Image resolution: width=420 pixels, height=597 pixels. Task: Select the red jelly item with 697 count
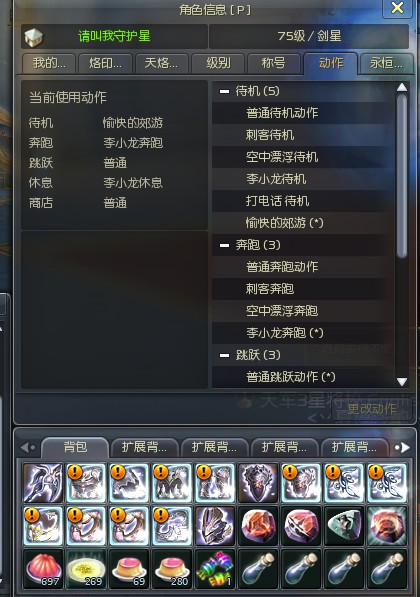[x=43, y=569]
